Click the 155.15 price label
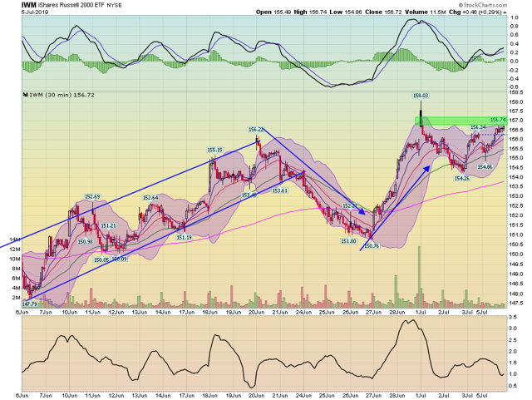 coord(214,150)
